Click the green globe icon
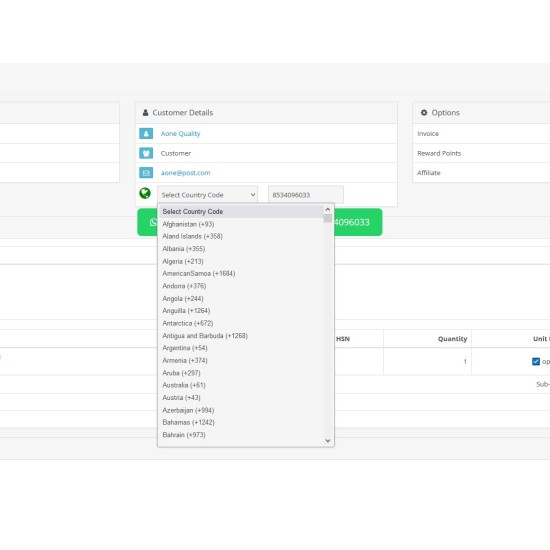 tap(145, 193)
